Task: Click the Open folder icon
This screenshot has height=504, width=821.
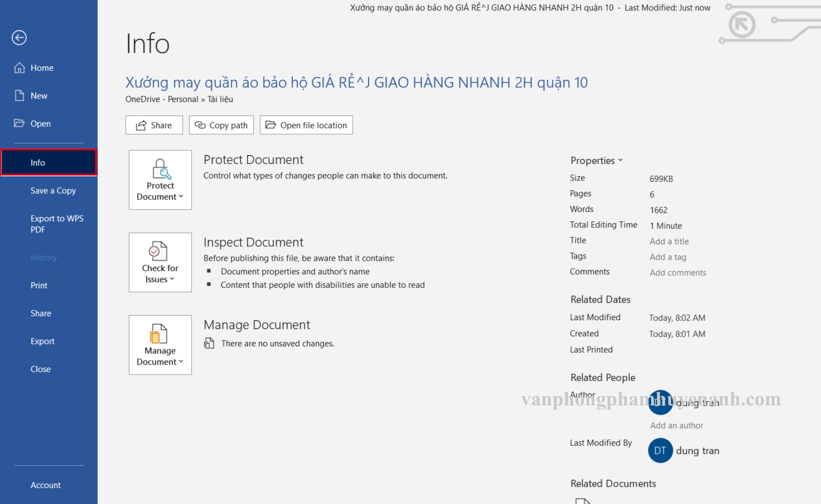Action: 19,123
